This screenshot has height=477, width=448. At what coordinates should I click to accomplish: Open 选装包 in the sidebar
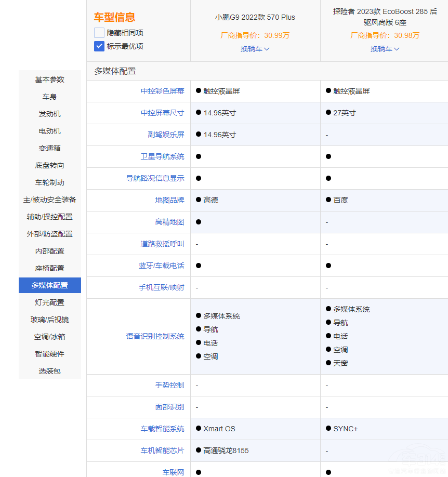tap(50, 371)
